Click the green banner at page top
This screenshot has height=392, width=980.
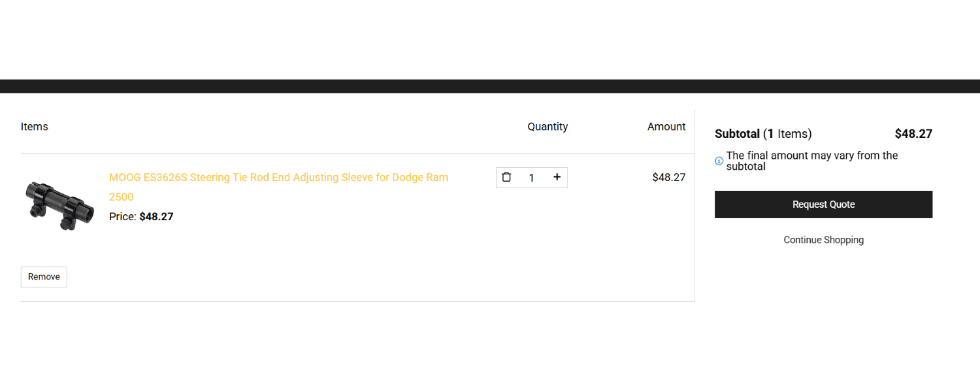coord(490,39)
